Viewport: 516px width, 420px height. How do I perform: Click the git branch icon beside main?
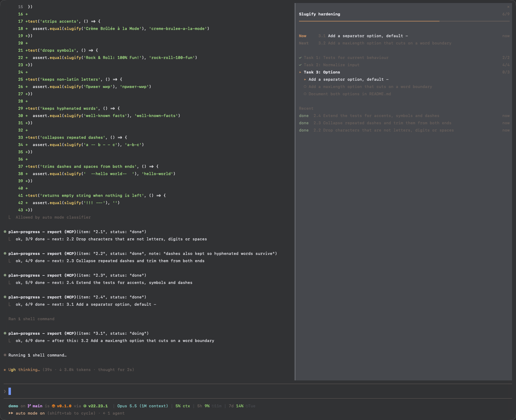tap(29, 406)
